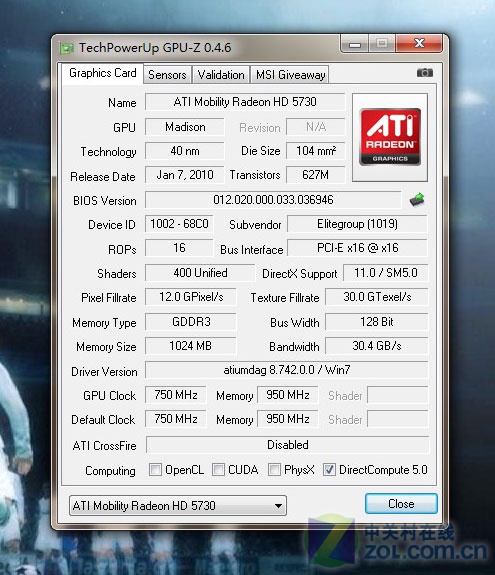The image size is (495, 575).
Task: Click the empty Shader field in Default Clock row
Action: pos(398,419)
